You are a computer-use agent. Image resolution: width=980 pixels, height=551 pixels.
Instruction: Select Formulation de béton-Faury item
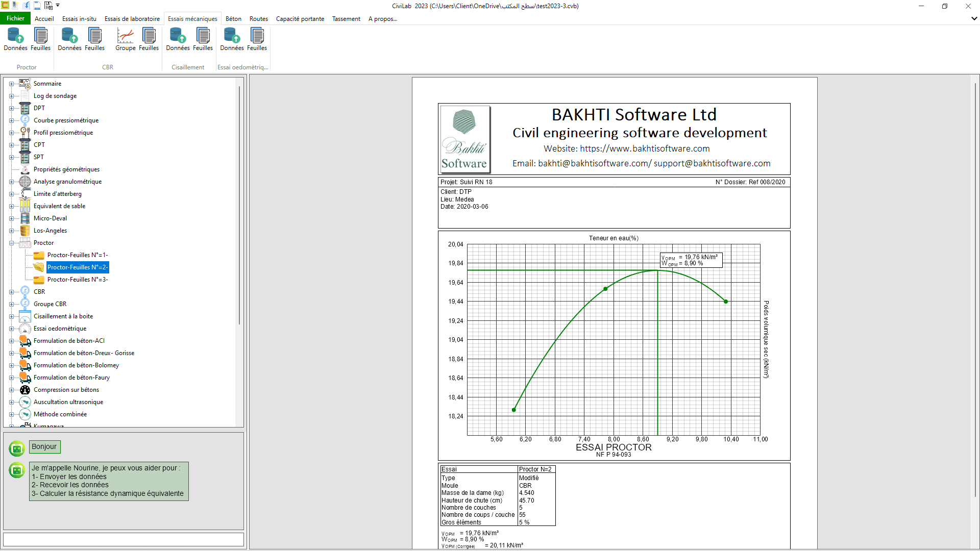[71, 378]
